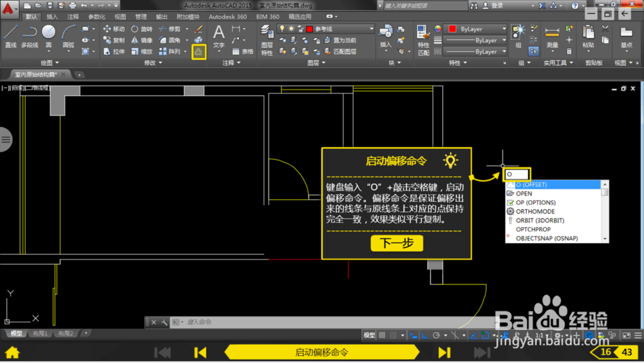Toggle clean screen in status bar
This screenshot has height=363, width=644.
pyautogui.click(x=627, y=335)
